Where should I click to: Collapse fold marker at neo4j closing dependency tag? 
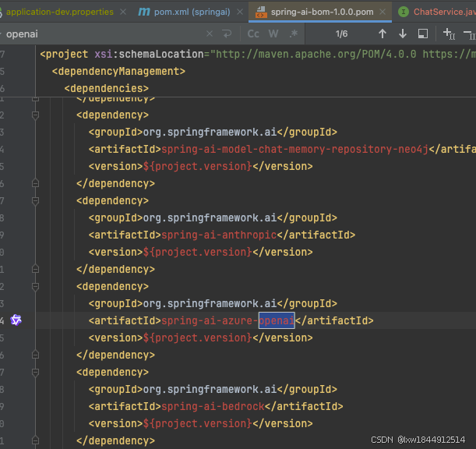tap(35, 183)
